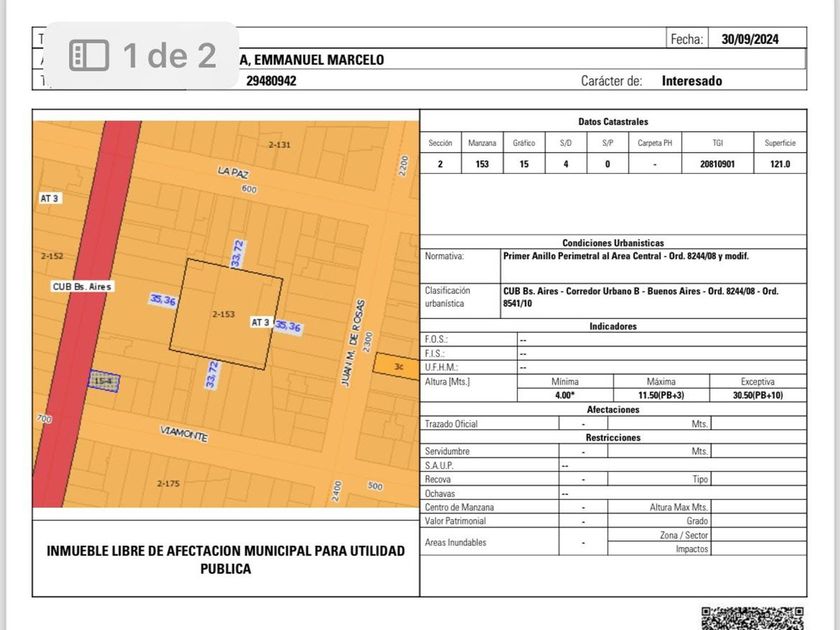
Task: Open the page sidebar thumbnail icon
Action: [89, 55]
